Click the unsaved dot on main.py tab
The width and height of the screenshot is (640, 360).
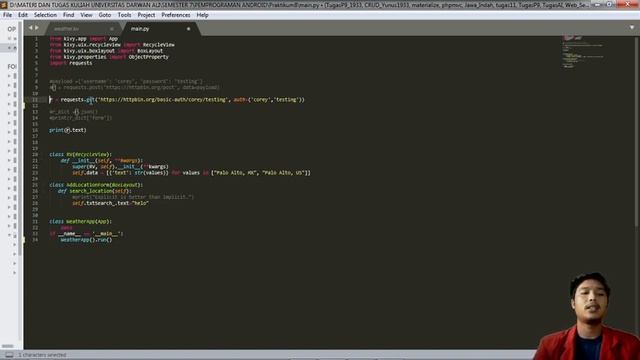pyautogui.click(x=188, y=29)
